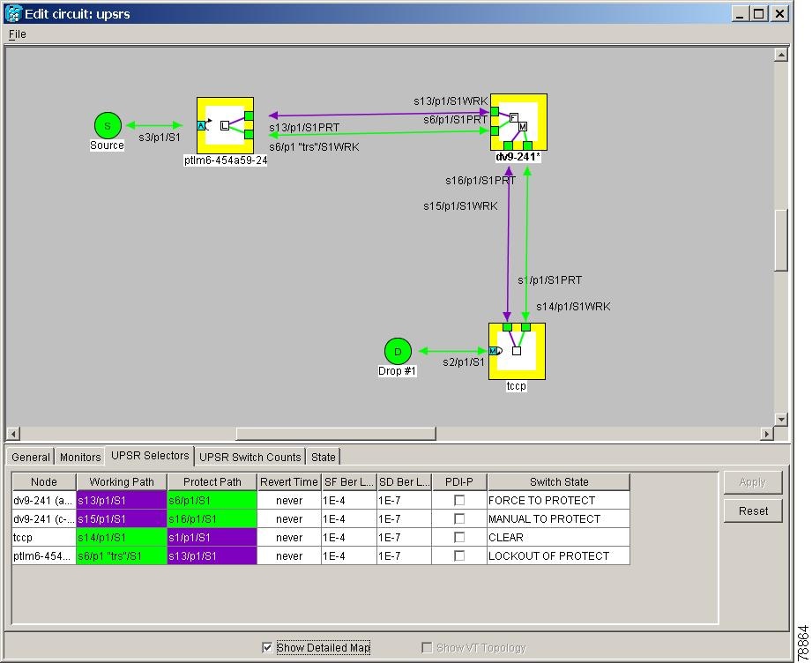Click the SD Ber L... column header

coord(404,481)
